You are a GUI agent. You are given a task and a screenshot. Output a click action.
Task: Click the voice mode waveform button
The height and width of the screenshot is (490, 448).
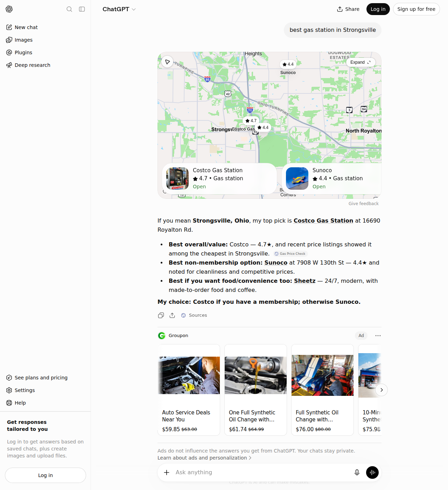372,472
